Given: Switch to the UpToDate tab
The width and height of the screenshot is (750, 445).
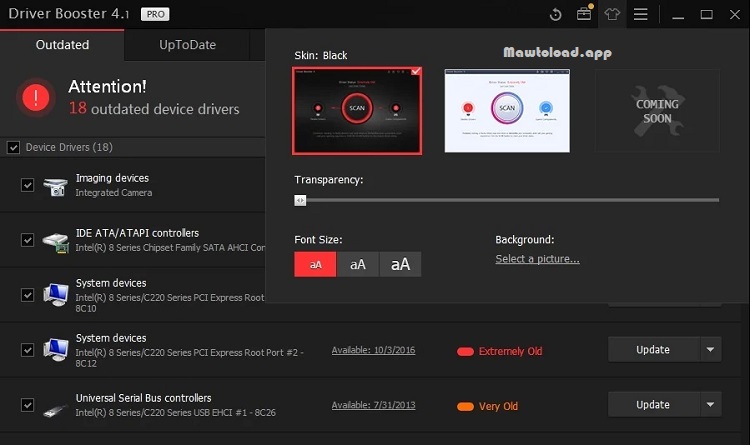Looking at the screenshot, I should click(188, 45).
